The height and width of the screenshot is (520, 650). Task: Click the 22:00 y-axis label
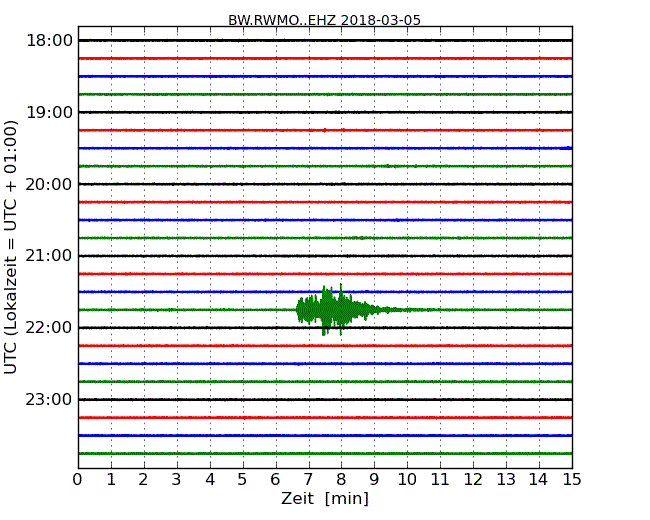click(x=49, y=328)
